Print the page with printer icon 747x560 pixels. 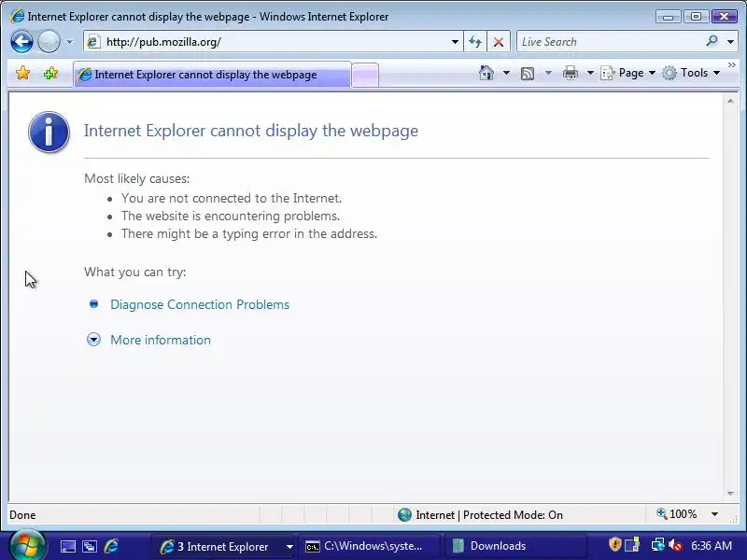pos(571,73)
